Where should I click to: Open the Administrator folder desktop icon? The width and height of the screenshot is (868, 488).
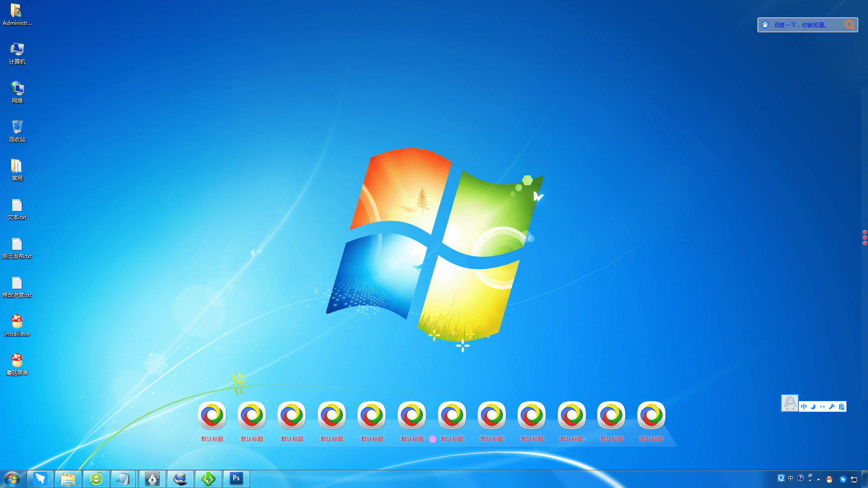click(x=17, y=15)
